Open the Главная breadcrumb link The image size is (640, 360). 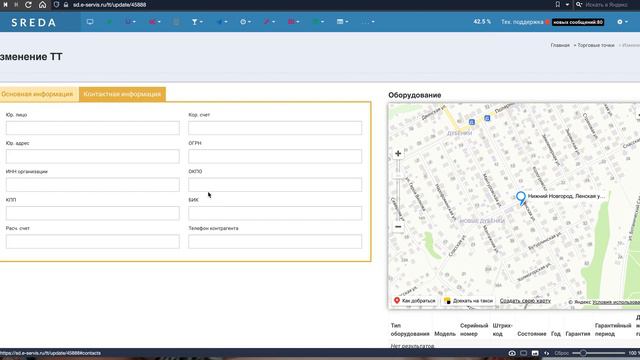tap(560, 45)
